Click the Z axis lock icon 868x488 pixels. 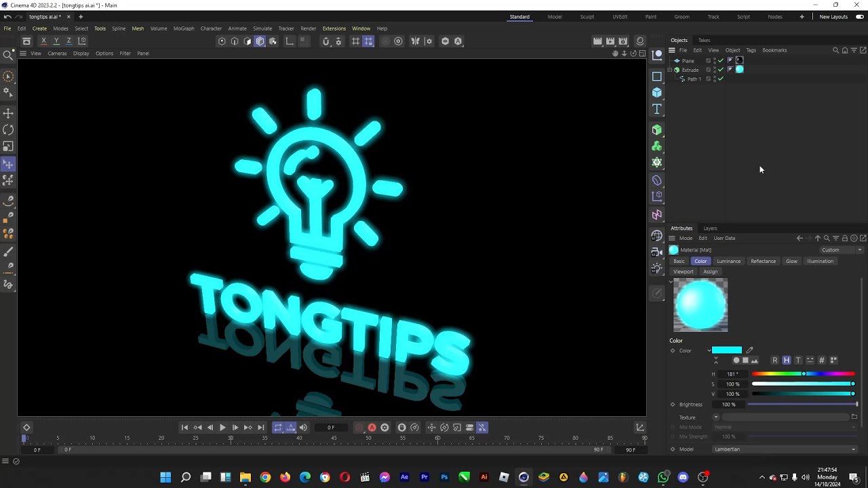coord(68,41)
